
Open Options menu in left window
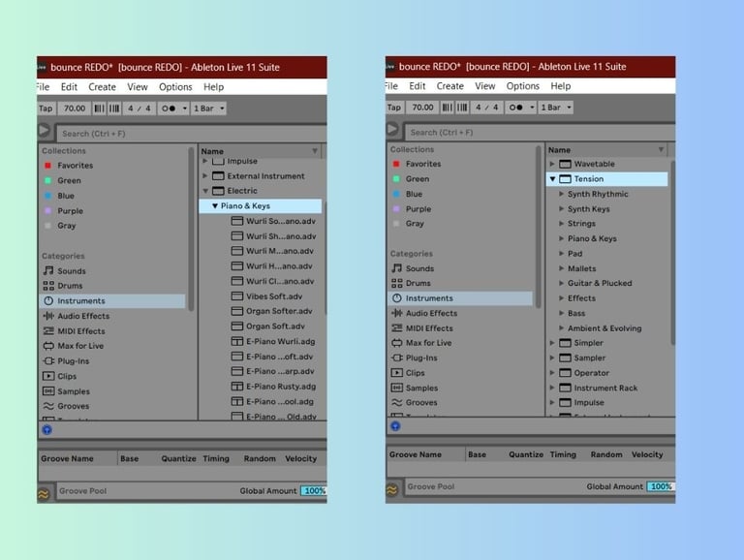(175, 87)
